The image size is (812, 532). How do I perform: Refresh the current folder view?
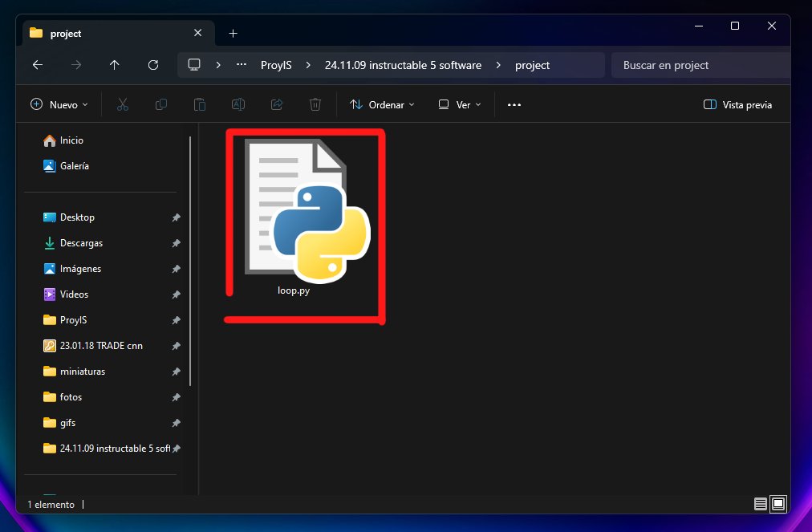pos(153,65)
